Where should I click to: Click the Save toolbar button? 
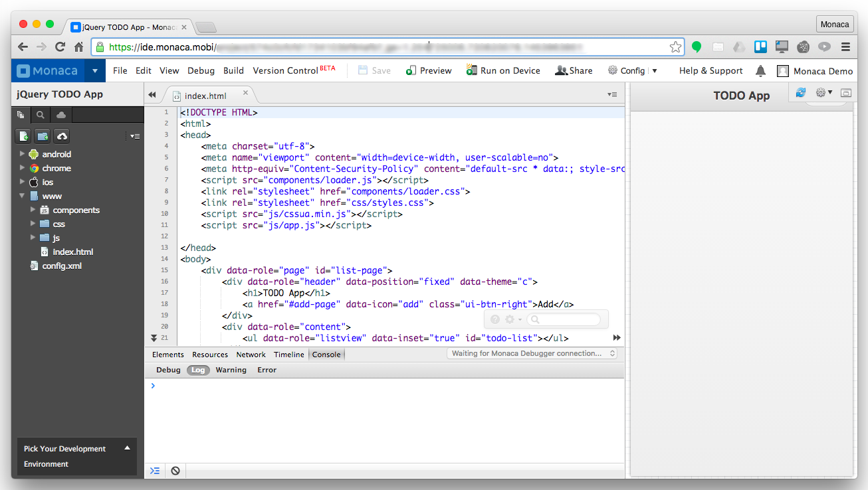pos(374,70)
